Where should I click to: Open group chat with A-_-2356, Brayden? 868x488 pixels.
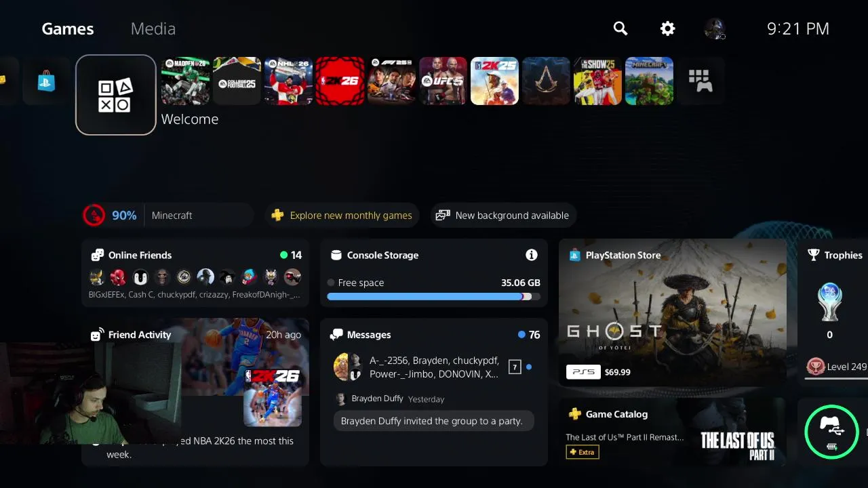tap(434, 367)
